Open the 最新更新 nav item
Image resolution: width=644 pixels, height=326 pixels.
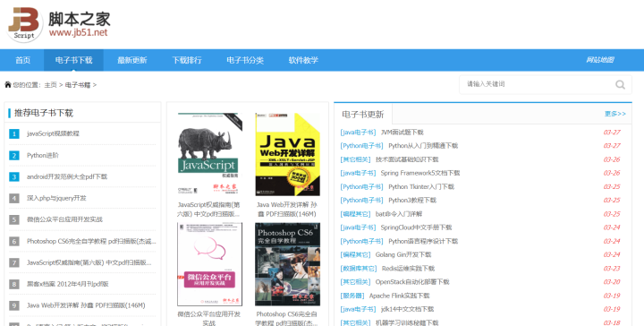[131, 60]
